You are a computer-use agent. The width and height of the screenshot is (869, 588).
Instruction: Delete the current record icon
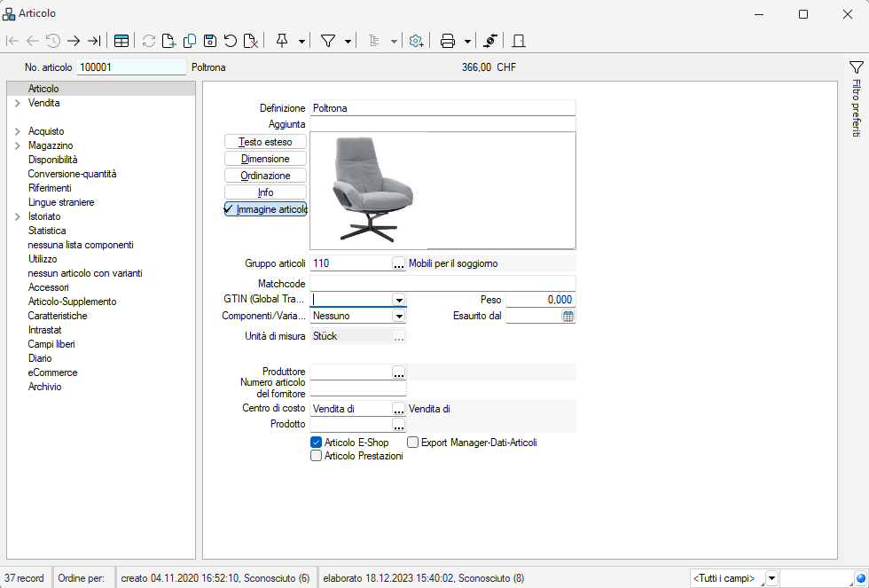(251, 41)
